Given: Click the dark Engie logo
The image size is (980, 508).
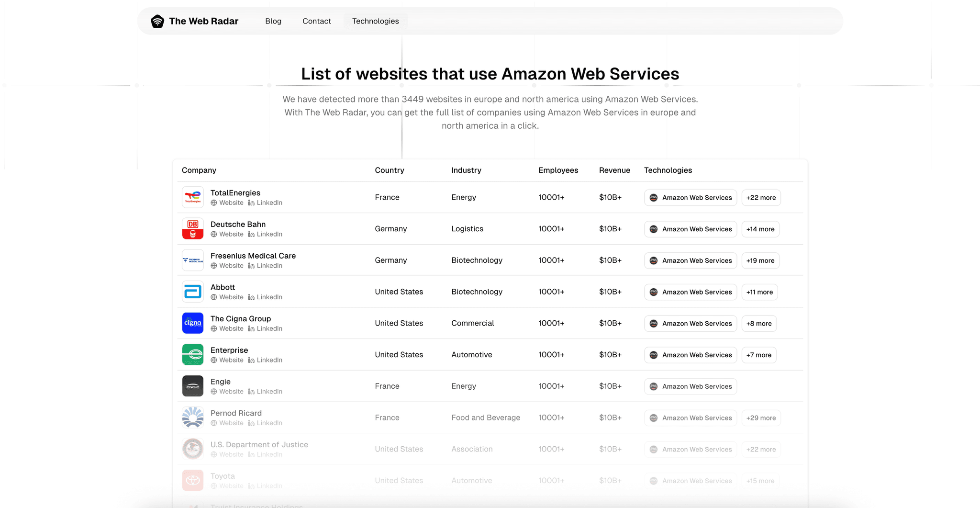Looking at the screenshot, I should pos(193,386).
